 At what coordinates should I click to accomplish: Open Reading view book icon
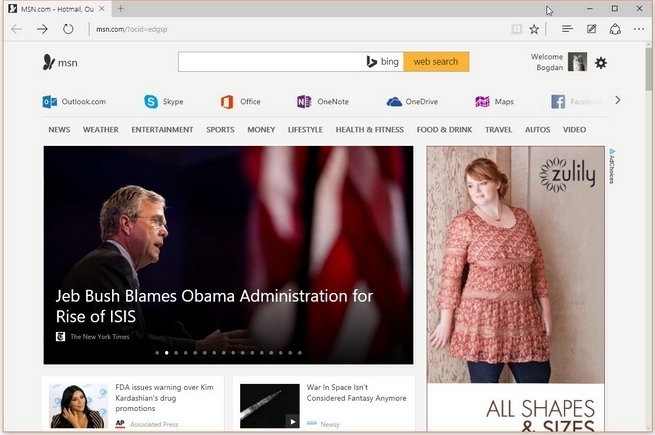click(517, 29)
